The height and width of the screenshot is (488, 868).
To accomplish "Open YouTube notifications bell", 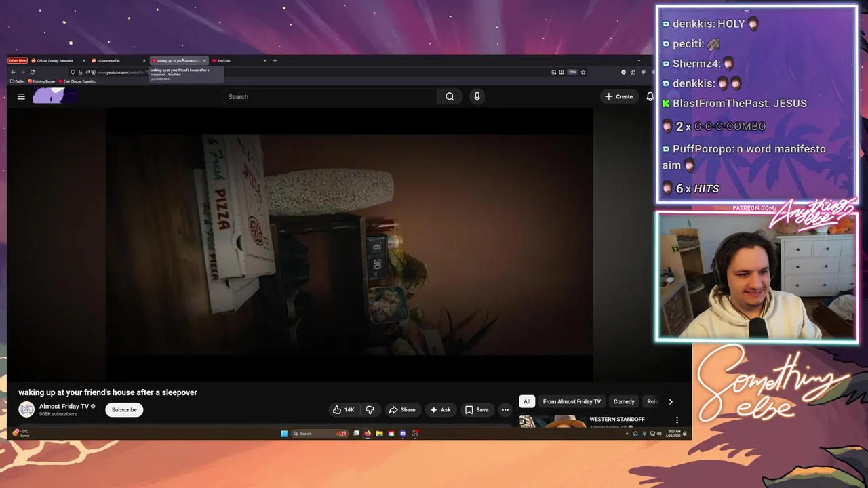I will click(x=650, y=96).
